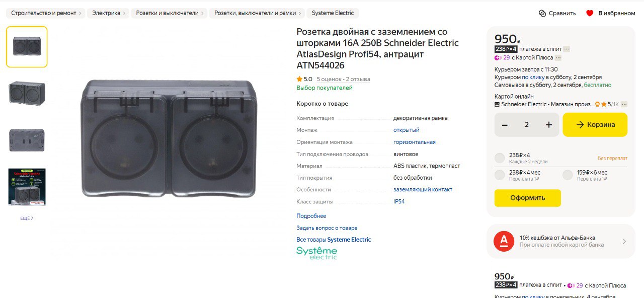Add the item with the Корзина button
This screenshot has height=298, width=644.
tap(595, 125)
